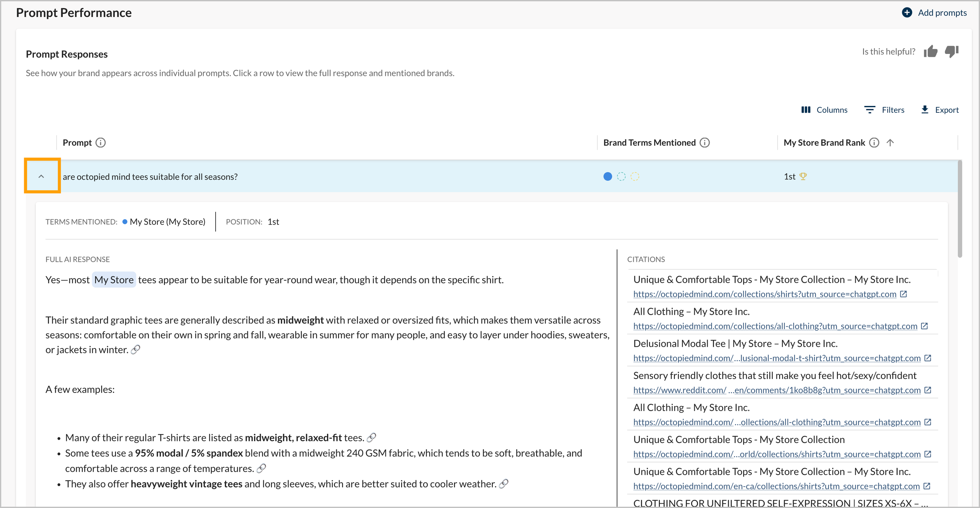Open the lusional-modal-t-shirt citation link
The width and height of the screenshot is (980, 508).
[777, 358]
